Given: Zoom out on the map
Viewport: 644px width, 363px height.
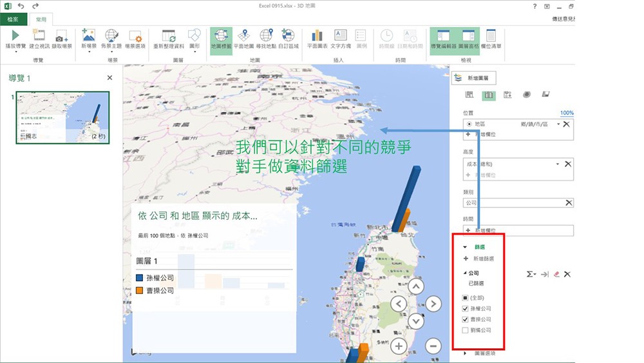Looking at the screenshot, I should pyautogui.click(x=433, y=346).
